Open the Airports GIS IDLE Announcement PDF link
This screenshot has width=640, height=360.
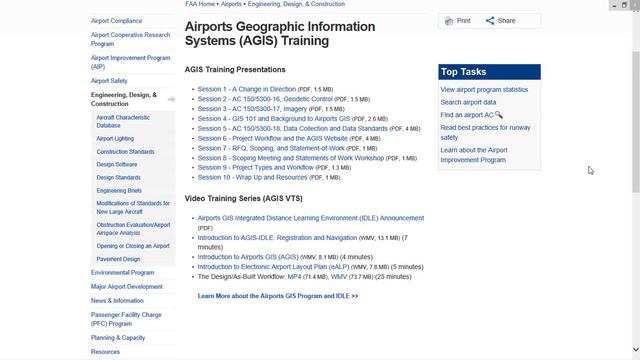click(311, 218)
